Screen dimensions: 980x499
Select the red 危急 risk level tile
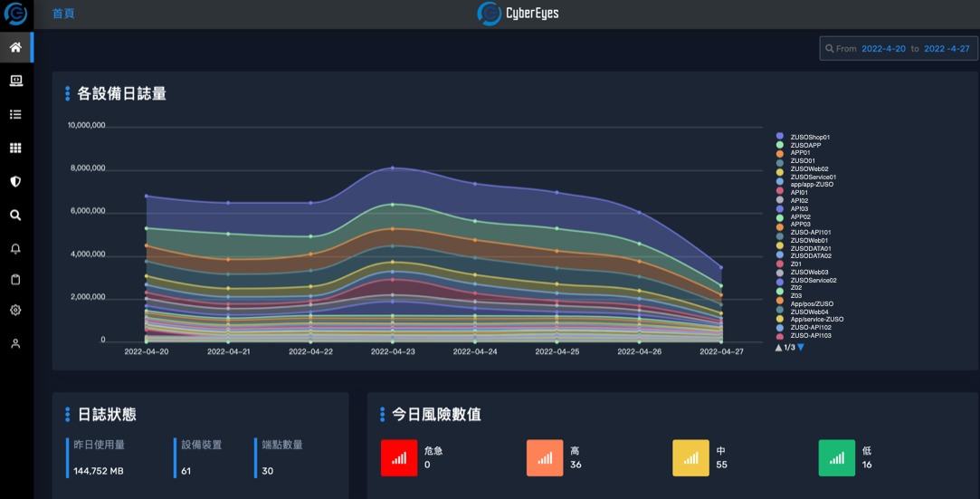(x=398, y=457)
